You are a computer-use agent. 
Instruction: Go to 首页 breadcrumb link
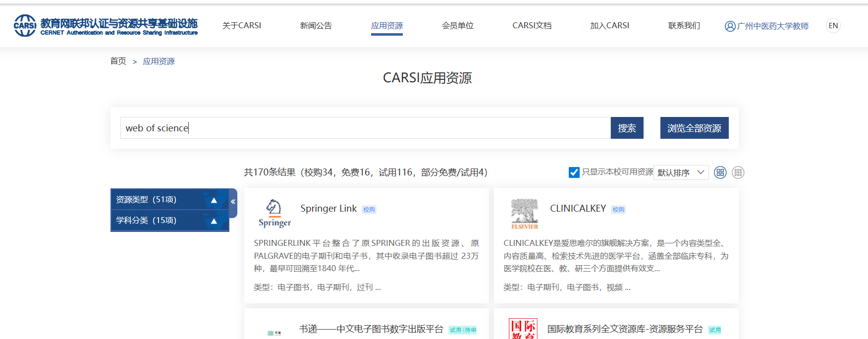118,61
